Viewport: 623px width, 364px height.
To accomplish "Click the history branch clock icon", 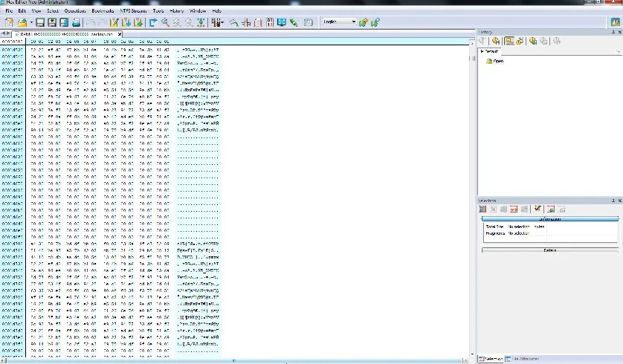I will 520,41.
